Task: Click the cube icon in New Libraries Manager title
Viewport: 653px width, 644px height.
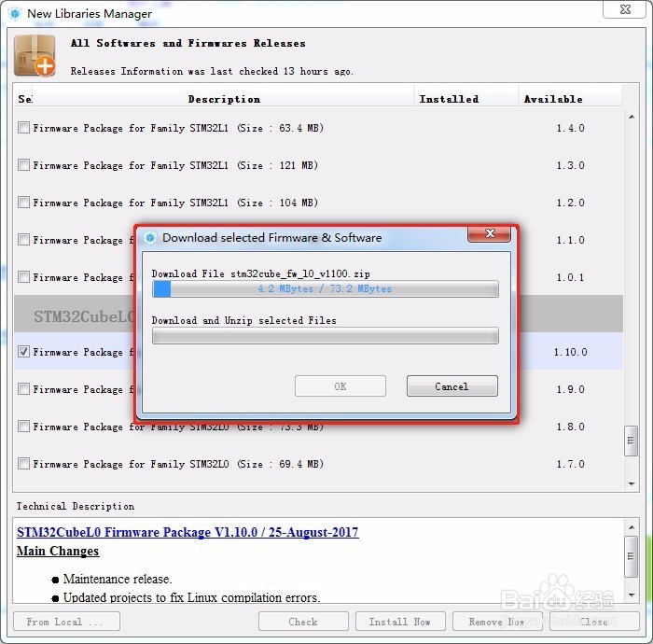Action: pos(16,14)
